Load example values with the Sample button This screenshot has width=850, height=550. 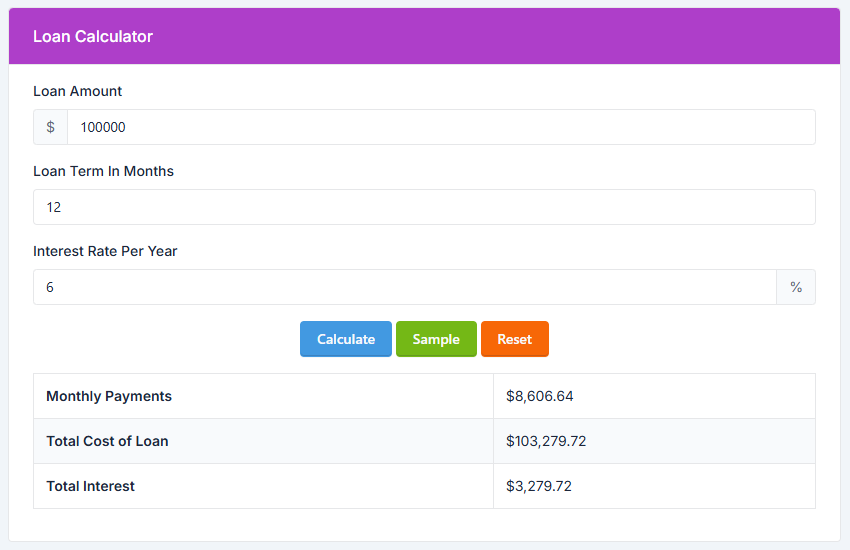pyautogui.click(x=436, y=339)
